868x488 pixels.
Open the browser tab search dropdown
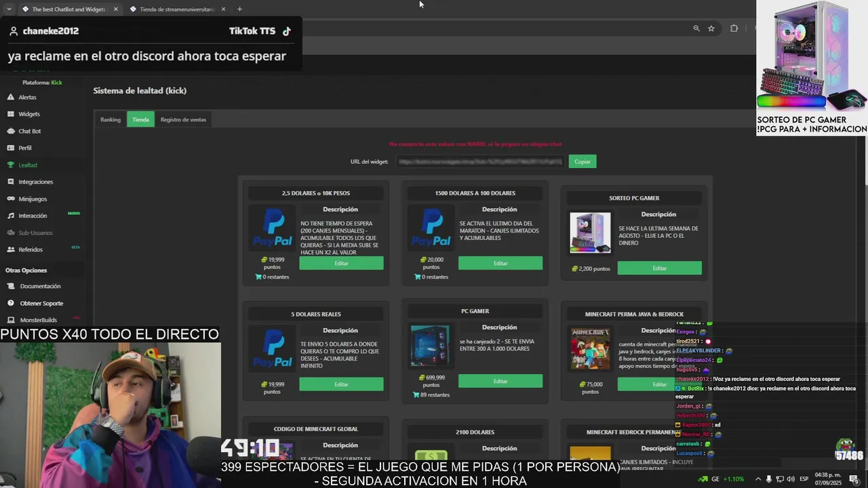(8, 9)
